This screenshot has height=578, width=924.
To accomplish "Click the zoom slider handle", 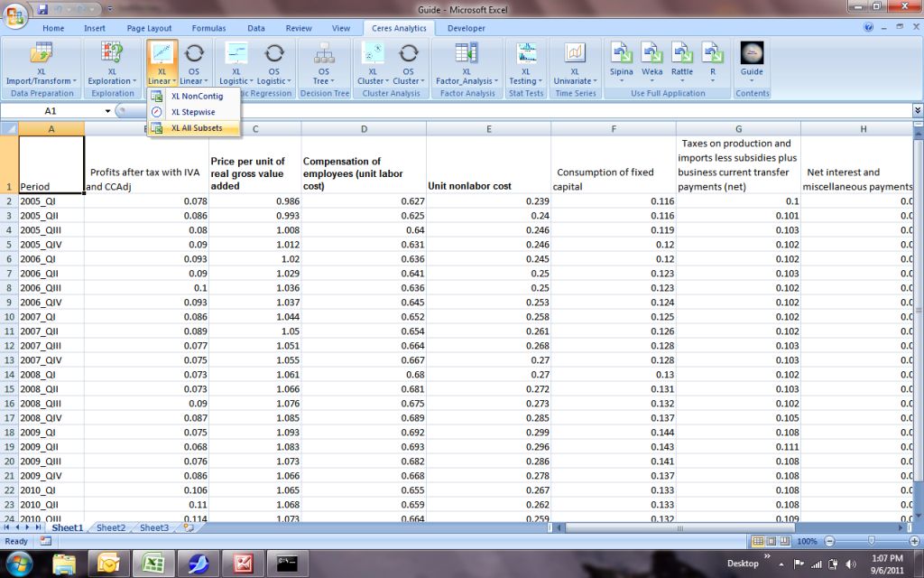I will point(872,541).
